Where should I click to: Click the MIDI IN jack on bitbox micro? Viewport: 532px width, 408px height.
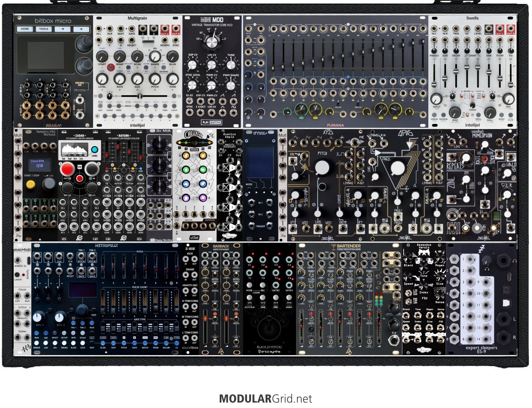tap(80, 100)
